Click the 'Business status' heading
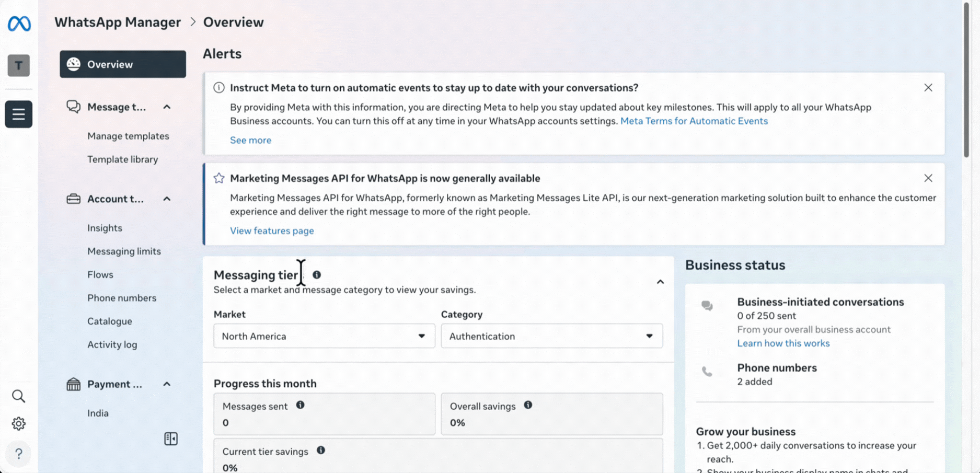 point(735,265)
